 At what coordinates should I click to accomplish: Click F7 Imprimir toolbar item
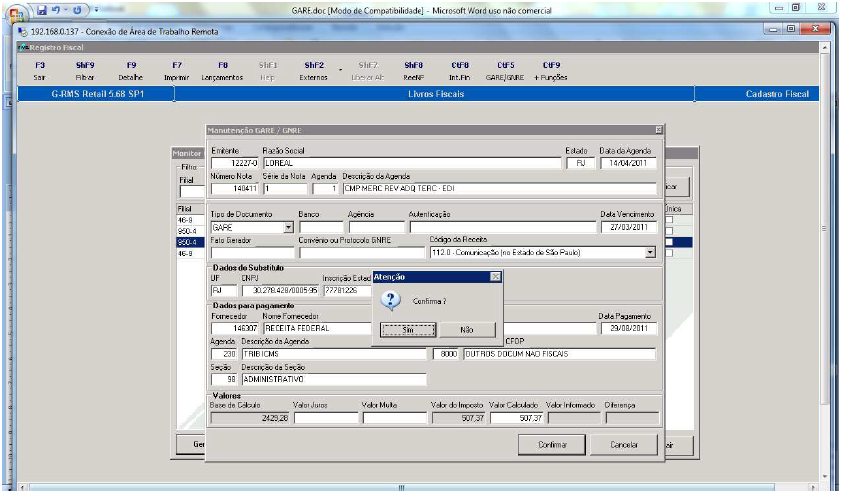pos(176,71)
